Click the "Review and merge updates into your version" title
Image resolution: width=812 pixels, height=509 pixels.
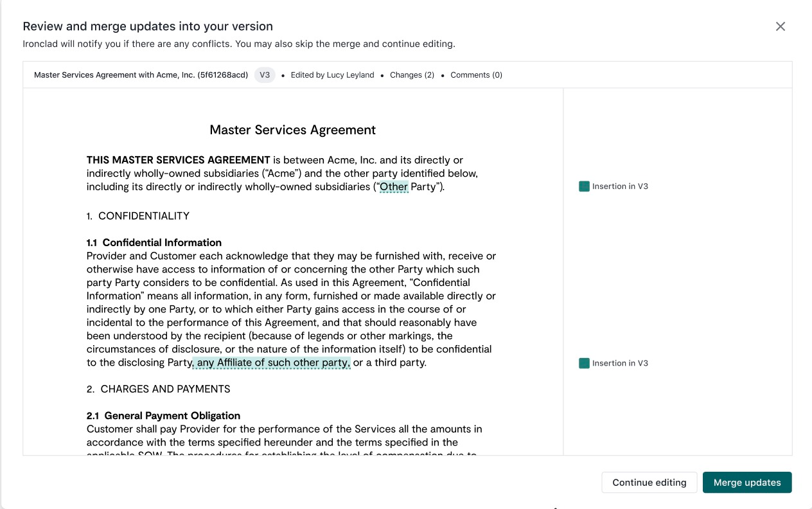(148, 26)
